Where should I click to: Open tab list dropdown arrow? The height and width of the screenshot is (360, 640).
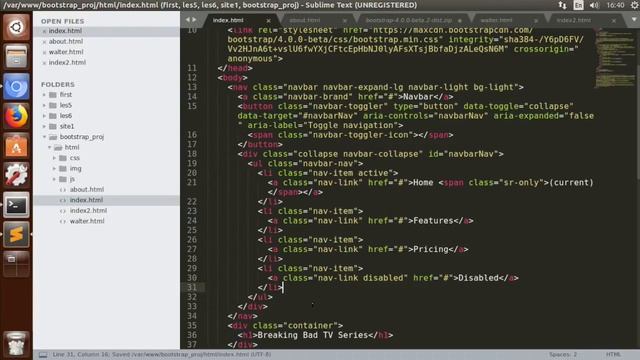634,20
